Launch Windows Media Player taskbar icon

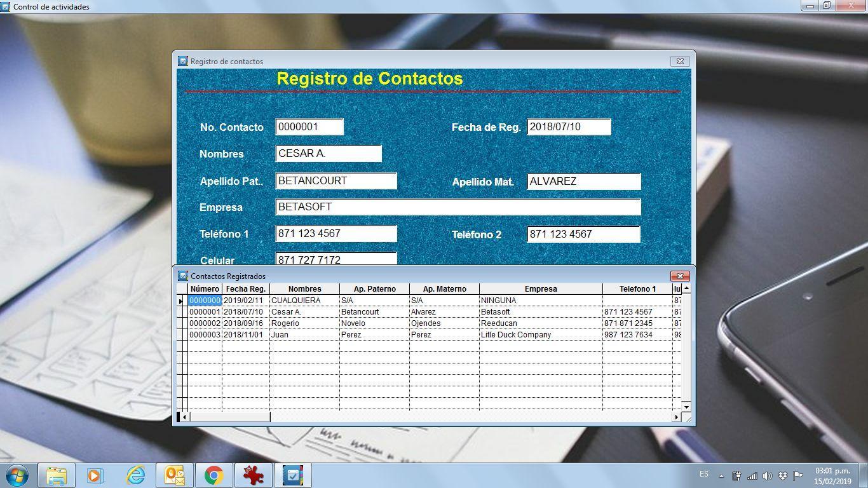click(x=95, y=475)
